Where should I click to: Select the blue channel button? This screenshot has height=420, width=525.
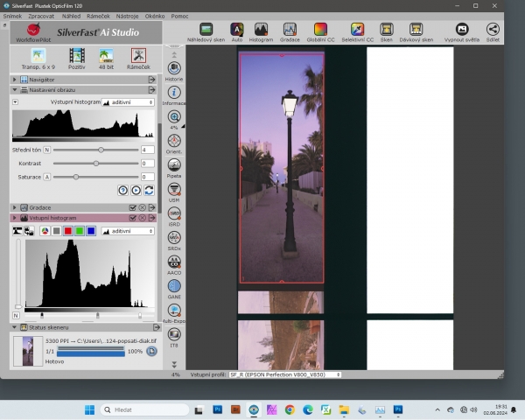[x=91, y=231]
